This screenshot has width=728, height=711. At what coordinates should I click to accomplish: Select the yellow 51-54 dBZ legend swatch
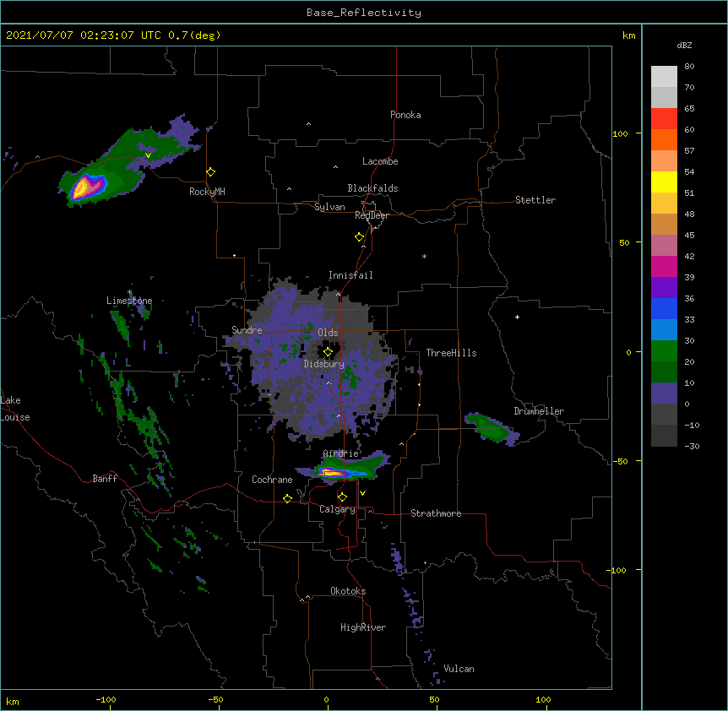[664, 182]
